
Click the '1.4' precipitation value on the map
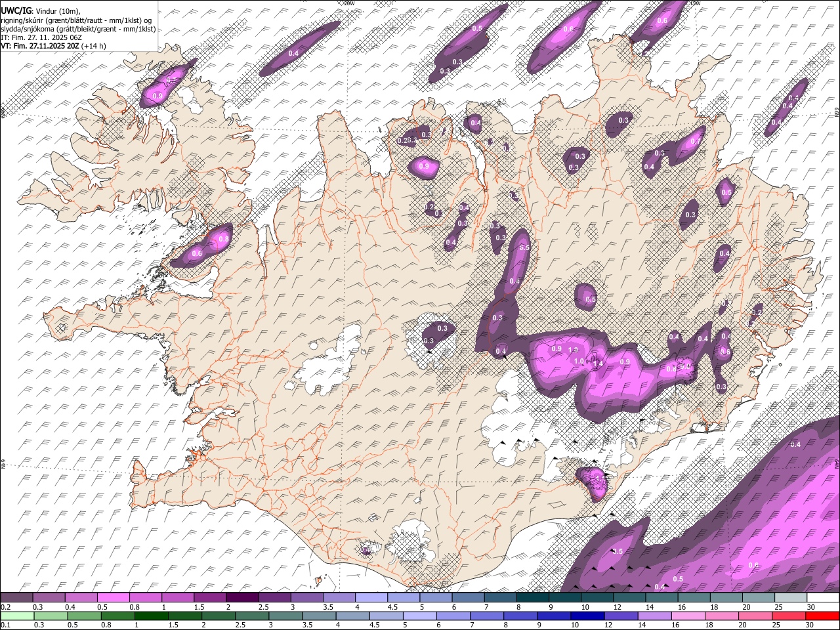click(598, 362)
